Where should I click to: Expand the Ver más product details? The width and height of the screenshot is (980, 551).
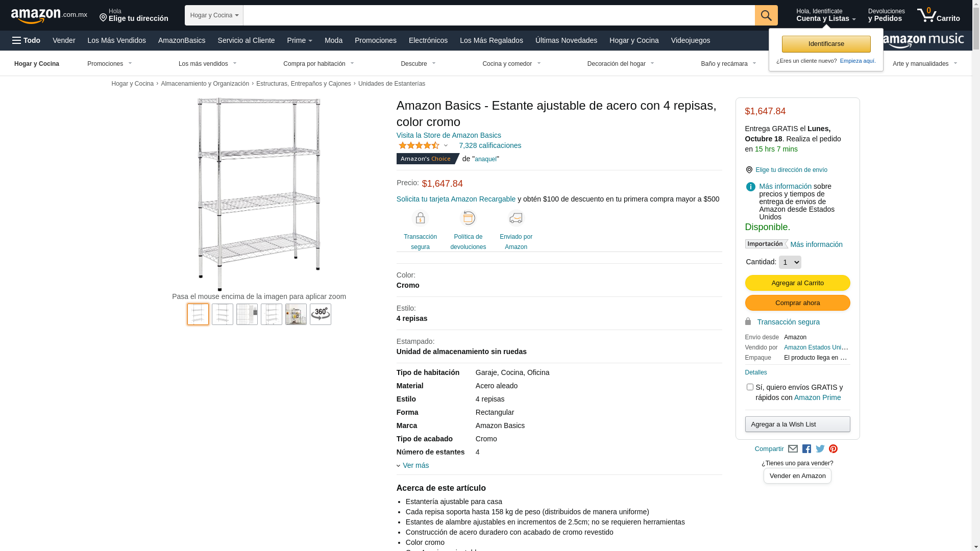(413, 465)
